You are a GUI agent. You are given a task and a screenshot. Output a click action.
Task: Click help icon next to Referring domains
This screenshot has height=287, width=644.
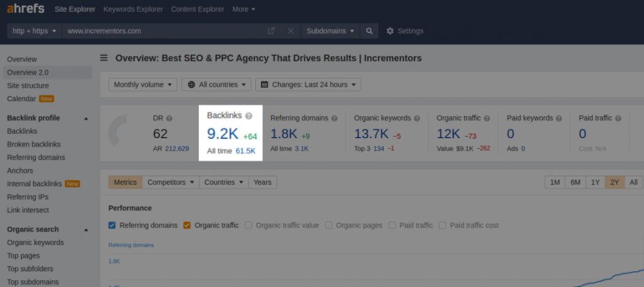(x=335, y=118)
